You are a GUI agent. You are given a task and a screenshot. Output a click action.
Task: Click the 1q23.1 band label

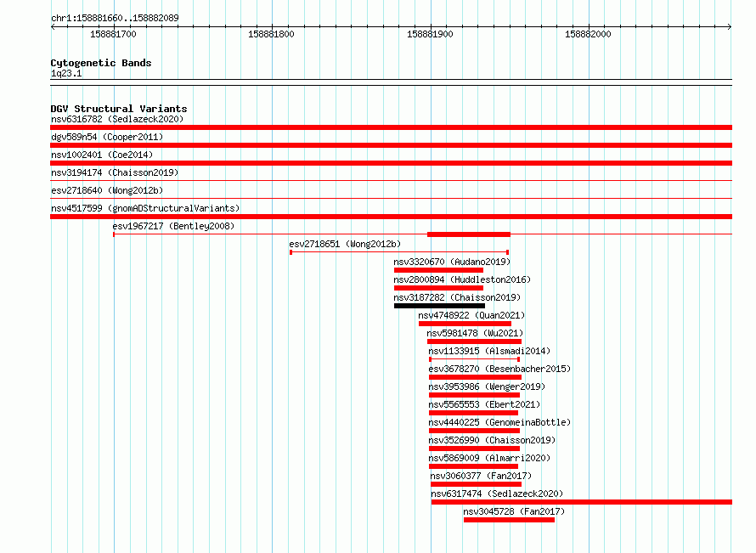point(66,73)
